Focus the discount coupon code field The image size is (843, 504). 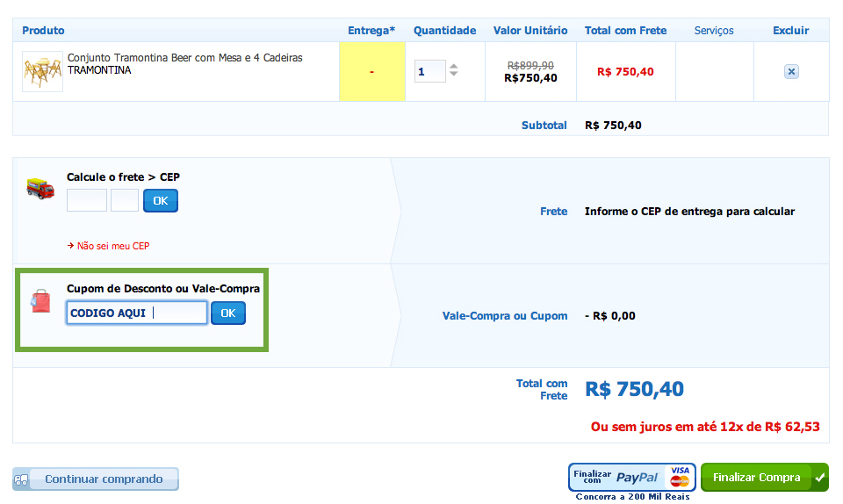pos(137,313)
